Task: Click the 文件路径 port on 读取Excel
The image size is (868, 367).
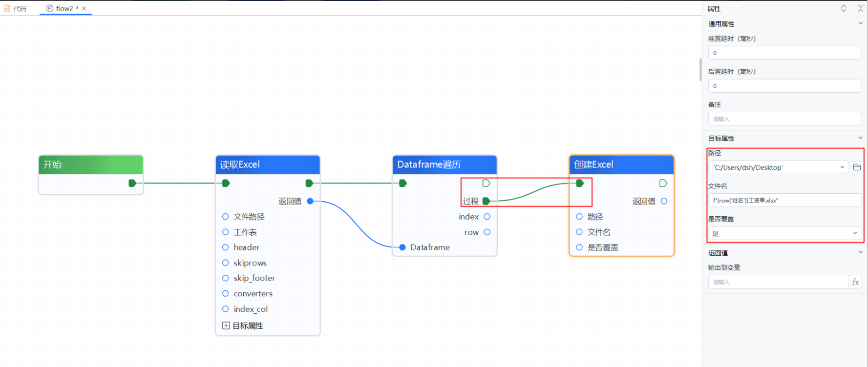Action: click(x=225, y=217)
